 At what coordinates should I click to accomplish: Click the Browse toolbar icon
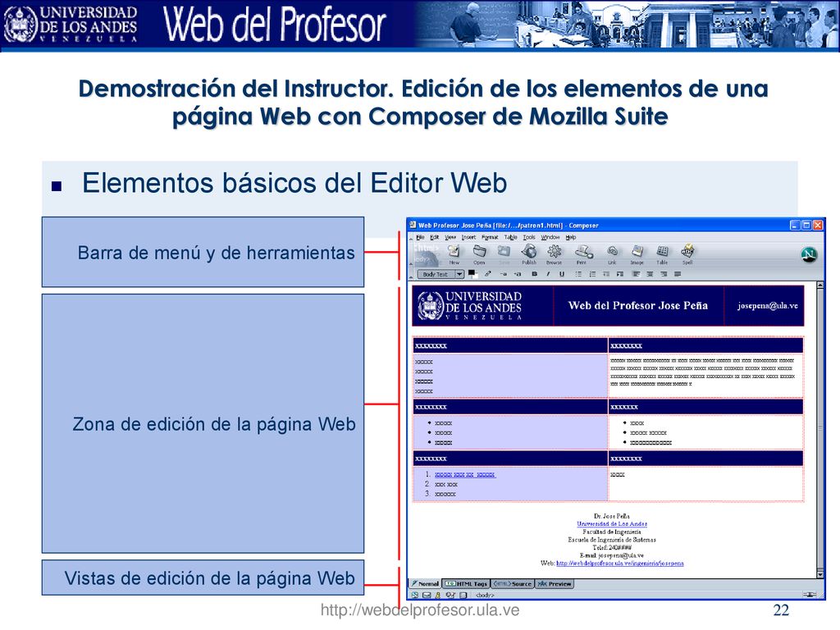(x=554, y=254)
